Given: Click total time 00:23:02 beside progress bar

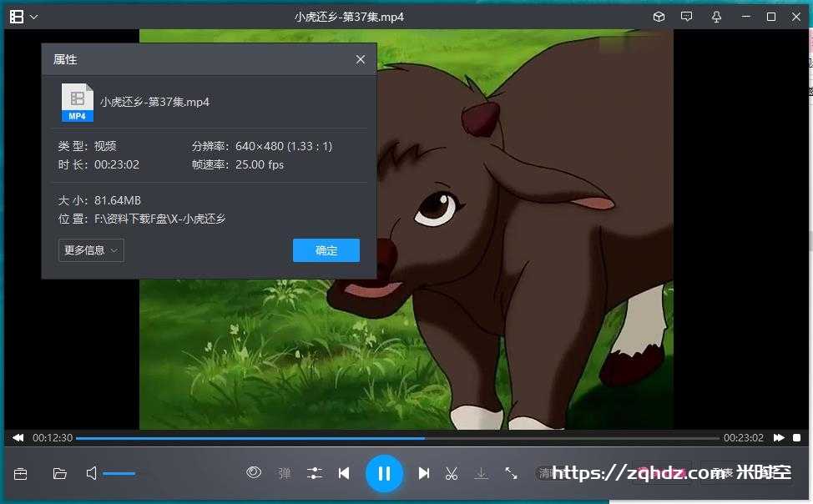Looking at the screenshot, I should (744, 437).
